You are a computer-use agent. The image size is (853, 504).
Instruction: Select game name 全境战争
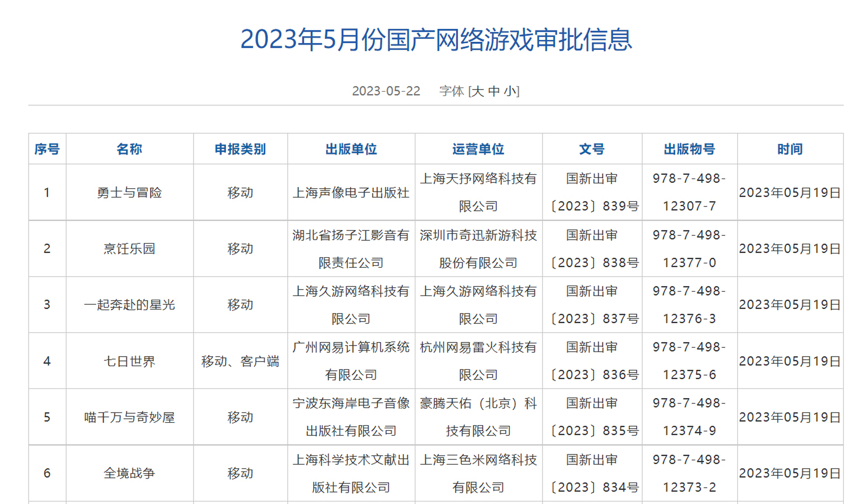coord(129,473)
